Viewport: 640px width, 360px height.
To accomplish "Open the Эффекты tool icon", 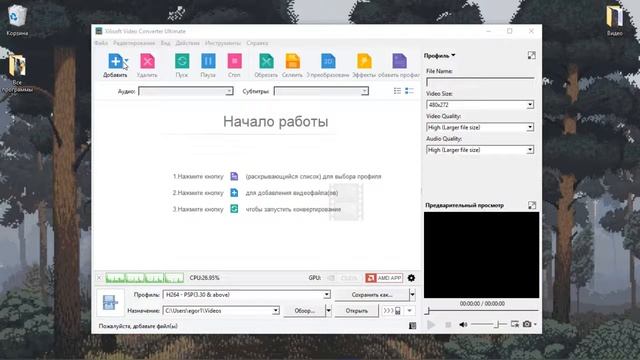I will click(x=364, y=61).
